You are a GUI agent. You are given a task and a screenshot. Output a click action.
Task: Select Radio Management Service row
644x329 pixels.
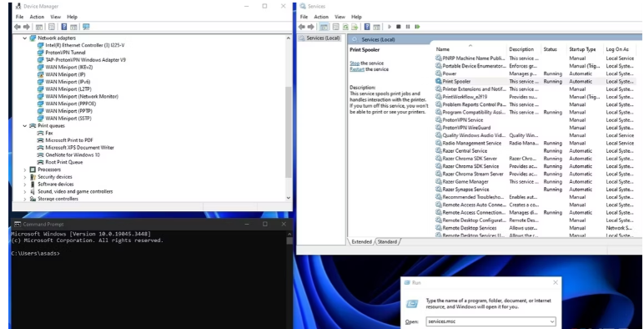tap(536, 143)
